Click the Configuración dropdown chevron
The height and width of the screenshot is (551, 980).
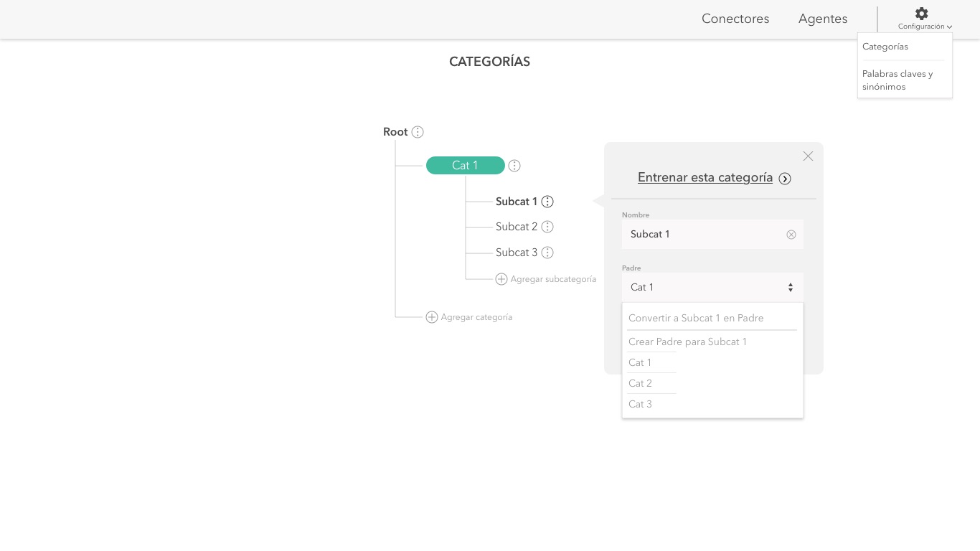[x=949, y=27]
